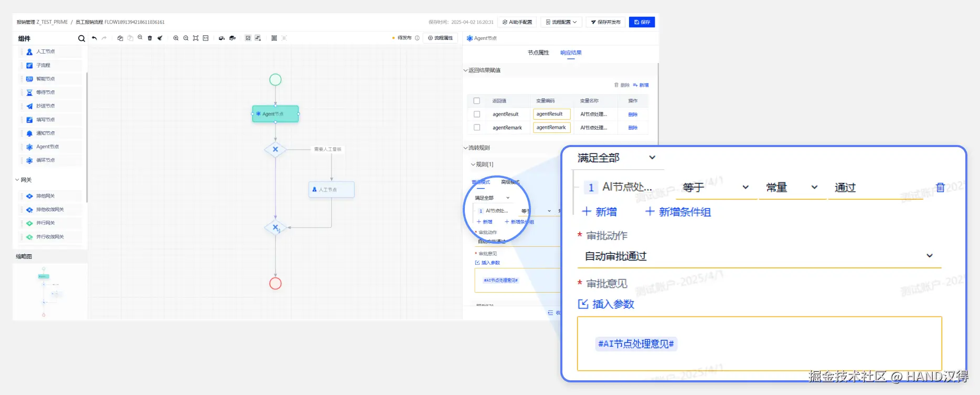Click the red end node on canvas

[x=275, y=284]
